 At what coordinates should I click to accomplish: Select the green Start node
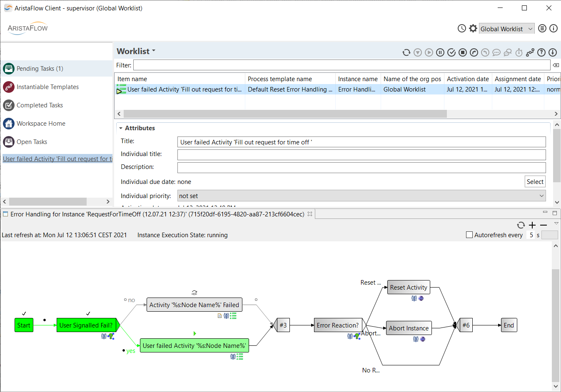click(24, 325)
